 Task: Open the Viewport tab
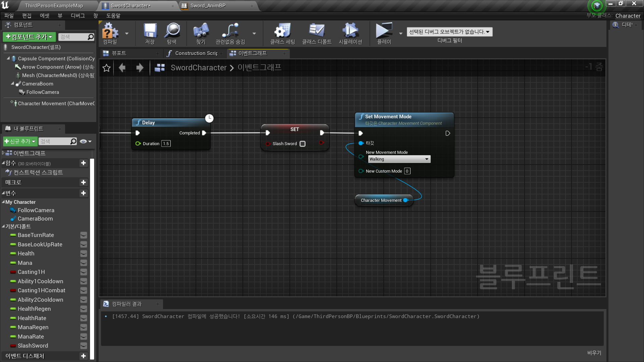pyautogui.click(x=119, y=53)
